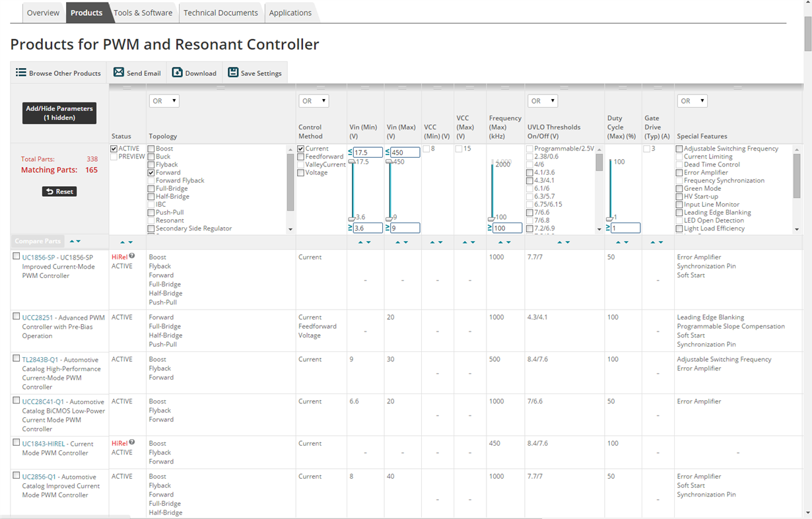812x519 pixels.
Task: Check the Green Mode special feature
Action: 679,188
